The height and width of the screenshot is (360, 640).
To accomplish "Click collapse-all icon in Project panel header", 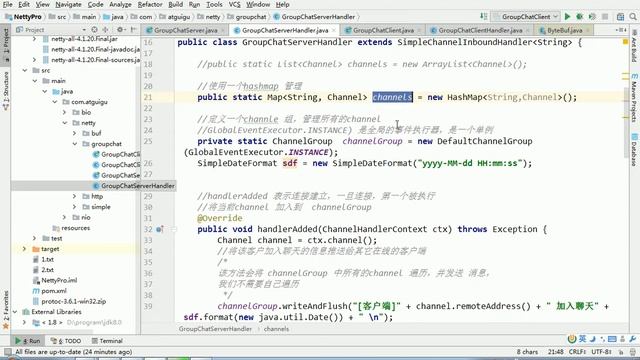I will (x=105, y=30).
